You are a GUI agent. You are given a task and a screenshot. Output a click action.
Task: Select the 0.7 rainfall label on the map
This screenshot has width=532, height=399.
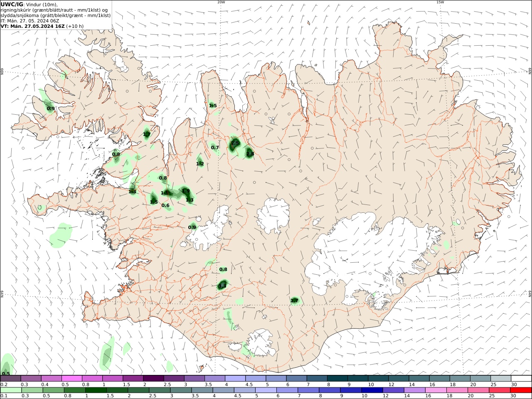(x=215, y=148)
